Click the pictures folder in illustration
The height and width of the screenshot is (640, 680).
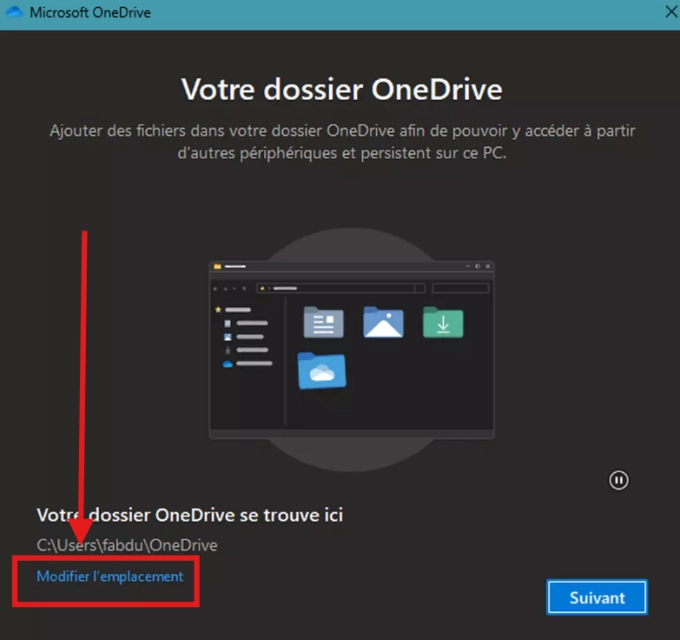(x=383, y=322)
